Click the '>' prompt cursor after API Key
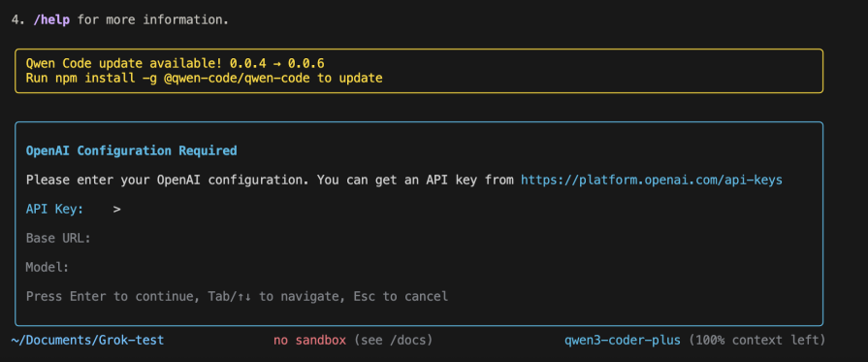 click(x=116, y=209)
